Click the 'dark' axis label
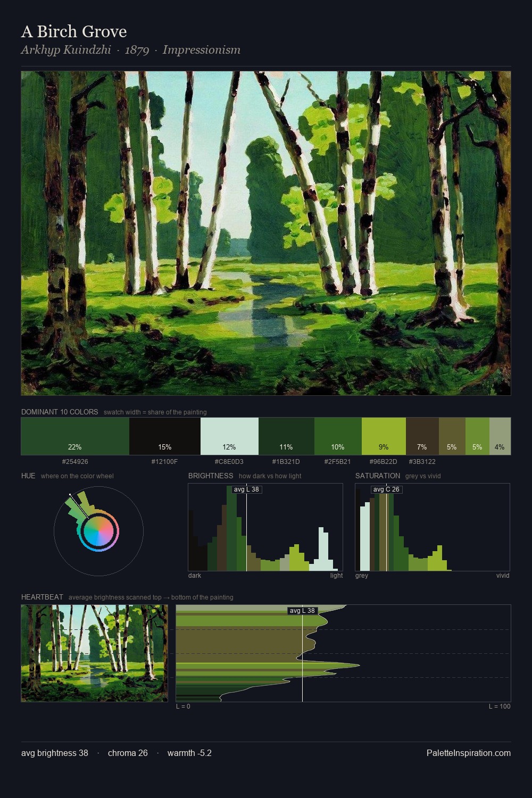This screenshot has width=532, height=798. pos(195,576)
